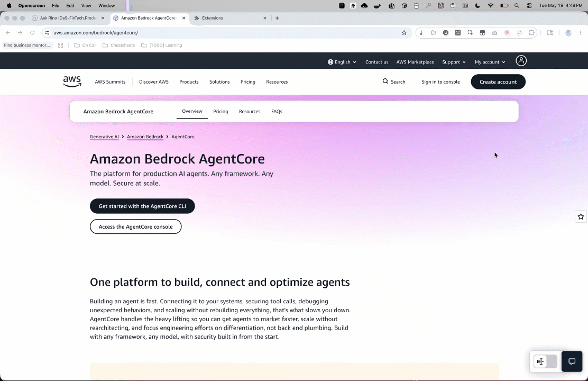The height and width of the screenshot is (381, 588).
Task: Open Spotlight search in the menu bar
Action: (517, 6)
